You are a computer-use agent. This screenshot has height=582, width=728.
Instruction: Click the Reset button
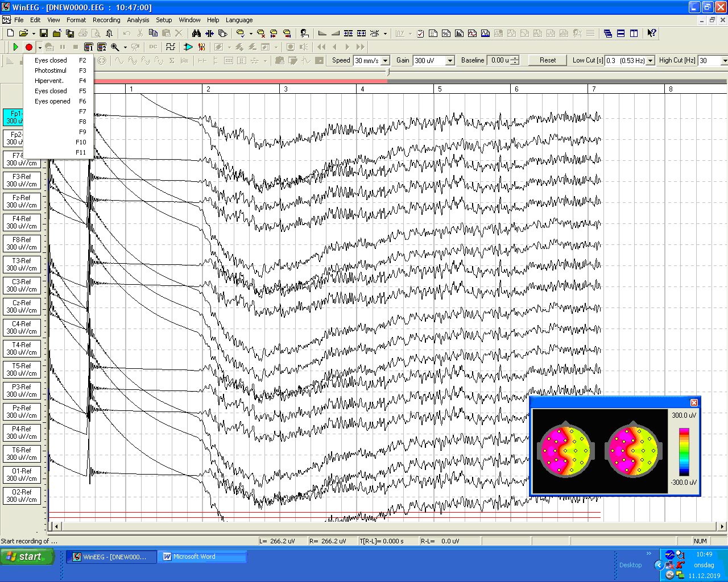click(548, 60)
